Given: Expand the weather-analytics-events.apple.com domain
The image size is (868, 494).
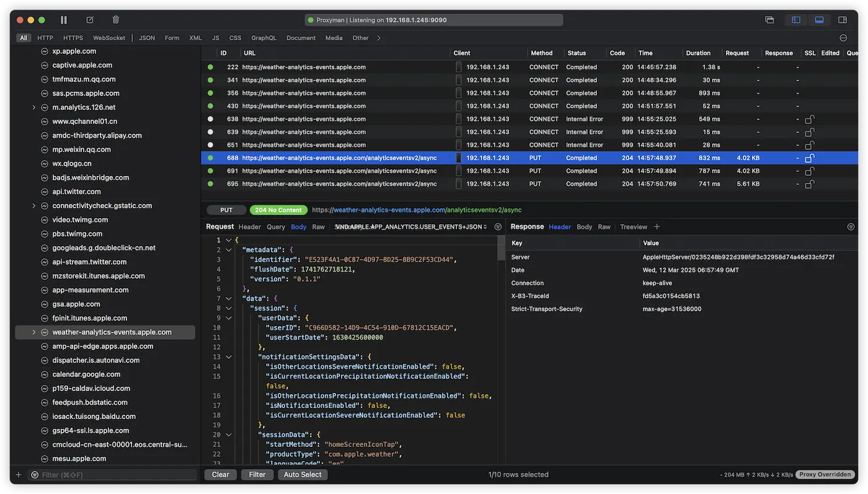Looking at the screenshot, I should point(33,332).
